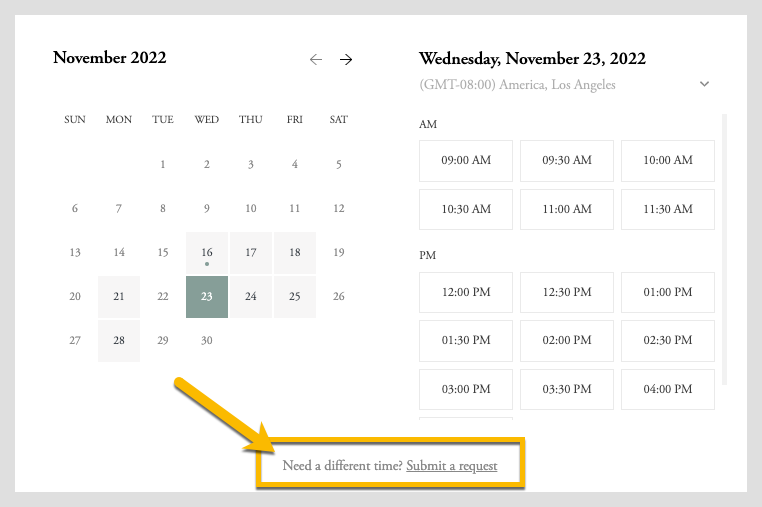Select the 04:00 PM time slot

click(x=668, y=390)
